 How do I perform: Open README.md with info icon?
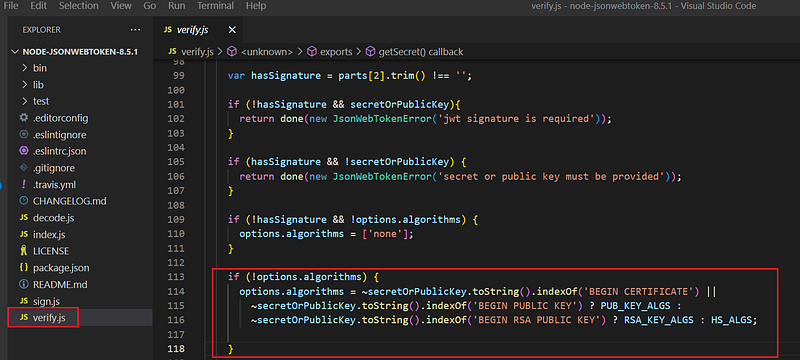click(53, 284)
